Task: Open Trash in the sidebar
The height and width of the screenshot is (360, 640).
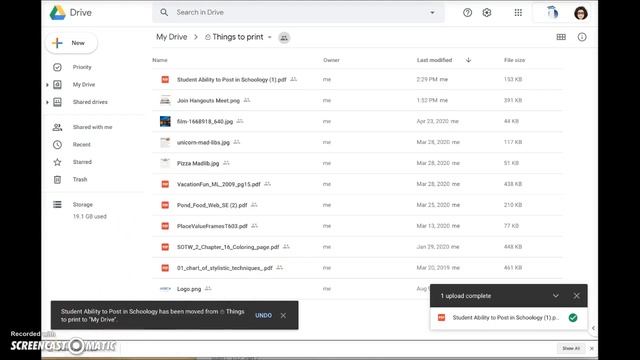Action: (x=80, y=180)
